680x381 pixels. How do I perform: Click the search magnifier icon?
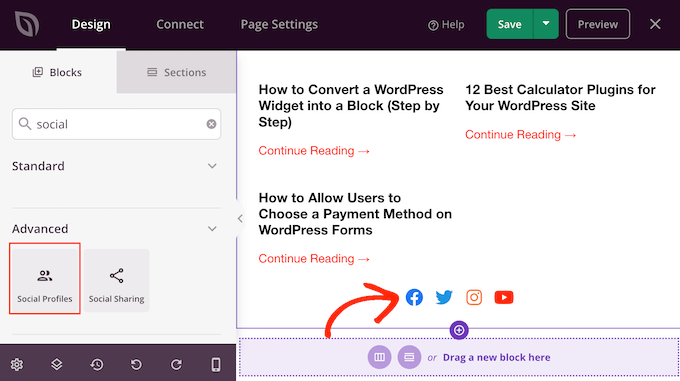click(x=25, y=124)
